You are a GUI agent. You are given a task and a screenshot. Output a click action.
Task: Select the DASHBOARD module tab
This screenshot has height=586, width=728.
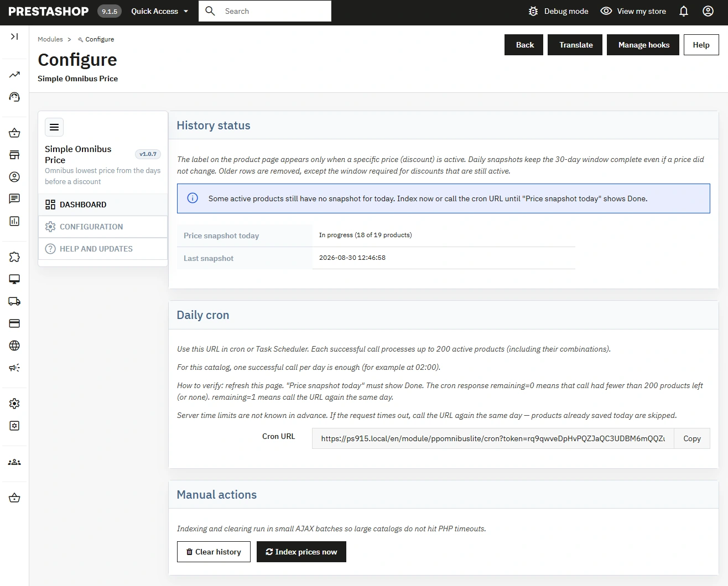[103, 205]
